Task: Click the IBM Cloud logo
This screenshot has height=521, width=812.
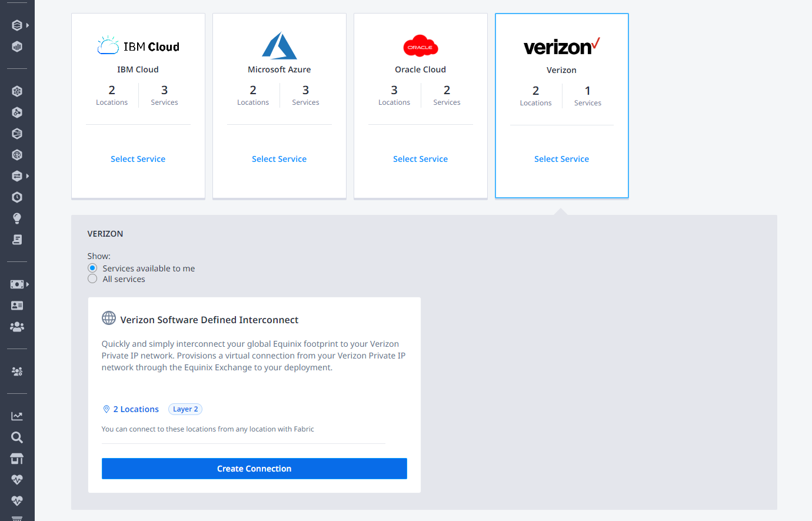Action: pos(138,46)
